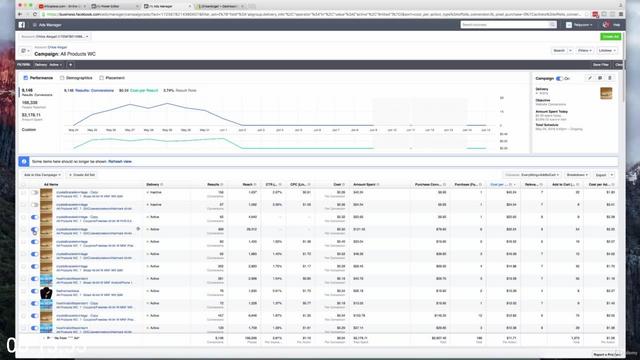Open the Filters dropdown
The image size is (640, 360).
tap(584, 51)
